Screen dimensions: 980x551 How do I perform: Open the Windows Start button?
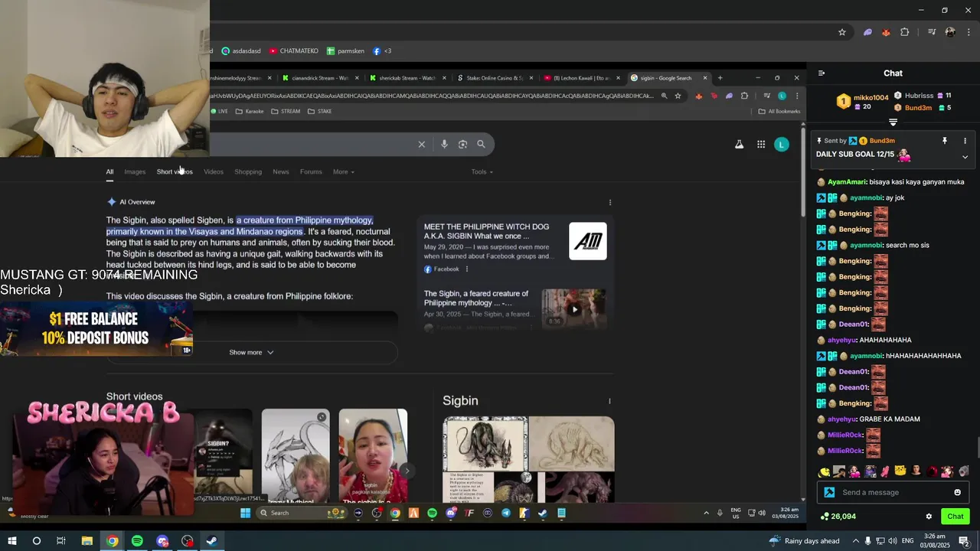click(x=12, y=541)
